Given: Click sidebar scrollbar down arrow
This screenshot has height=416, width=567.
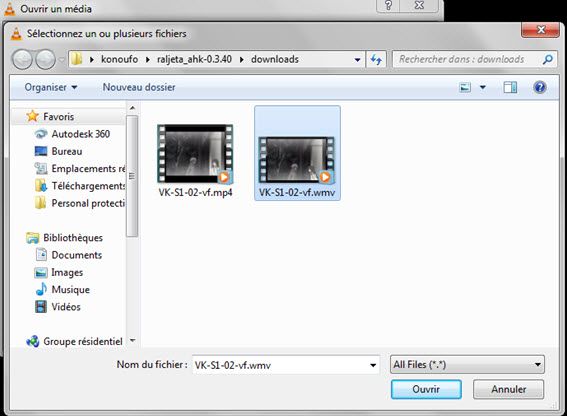Looking at the screenshot, I should pos(132,340).
